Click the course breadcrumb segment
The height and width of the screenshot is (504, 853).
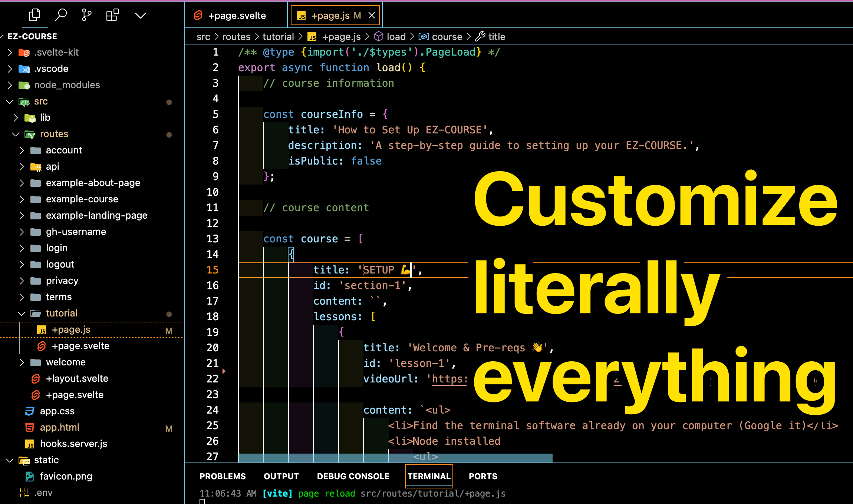(441, 37)
